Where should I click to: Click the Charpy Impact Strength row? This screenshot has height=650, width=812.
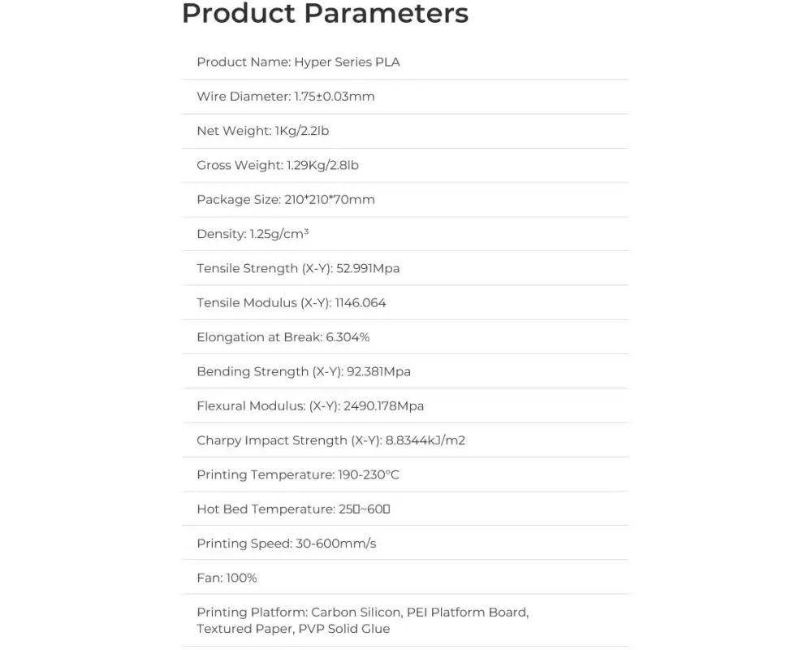(x=330, y=440)
